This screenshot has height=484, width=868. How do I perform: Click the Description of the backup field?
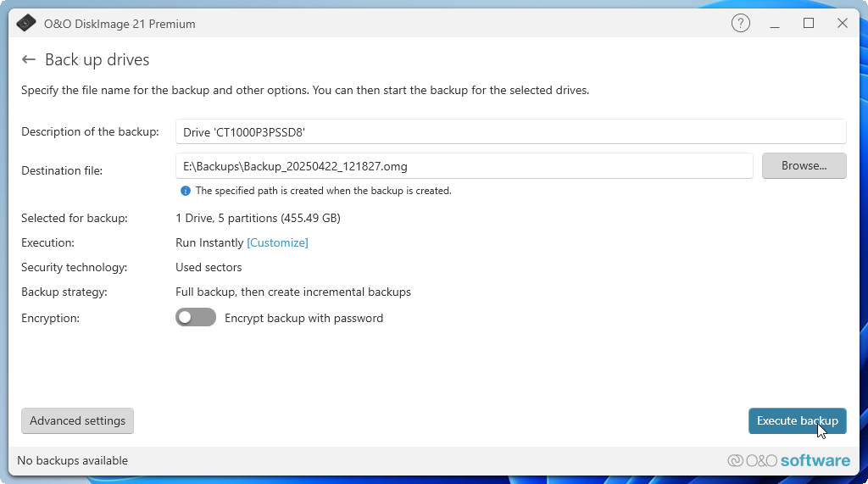(510, 131)
